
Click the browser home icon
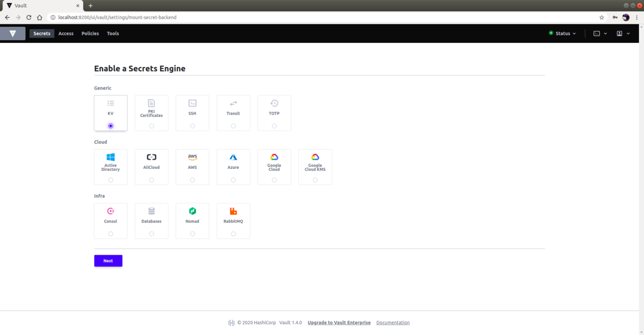pos(39,17)
